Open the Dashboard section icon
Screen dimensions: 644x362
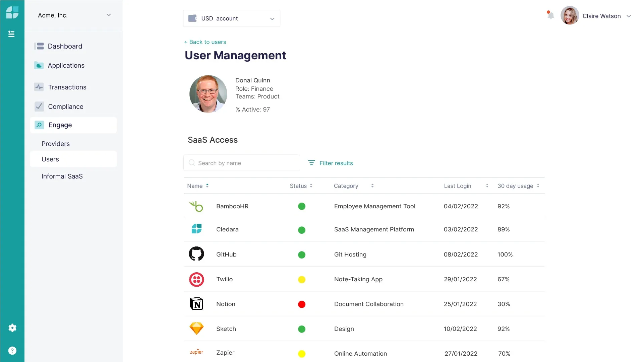click(x=39, y=46)
